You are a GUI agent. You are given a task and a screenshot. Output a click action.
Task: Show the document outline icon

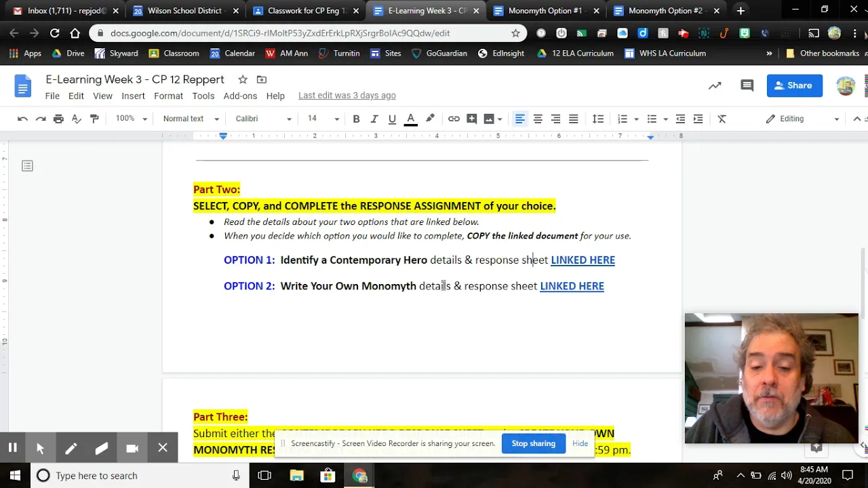pos(27,165)
